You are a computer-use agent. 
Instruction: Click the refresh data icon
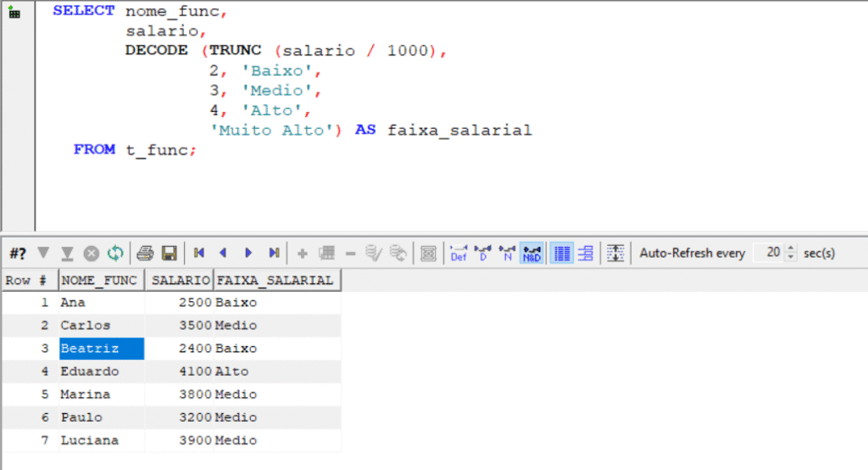coord(115,253)
